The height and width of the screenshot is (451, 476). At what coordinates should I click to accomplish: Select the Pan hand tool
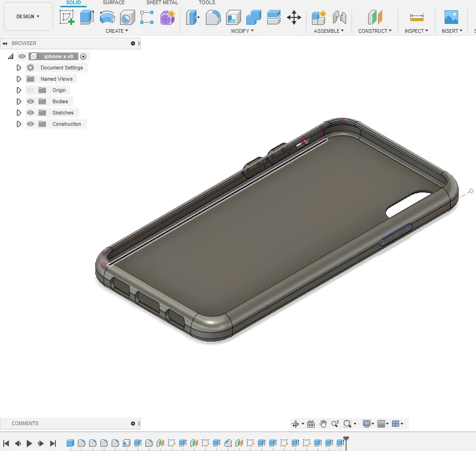323,424
